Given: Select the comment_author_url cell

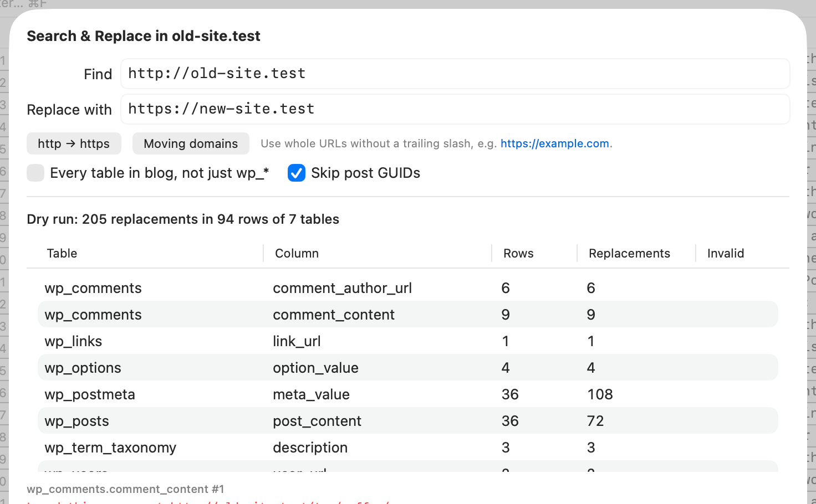Looking at the screenshot, I should point(342,288).
